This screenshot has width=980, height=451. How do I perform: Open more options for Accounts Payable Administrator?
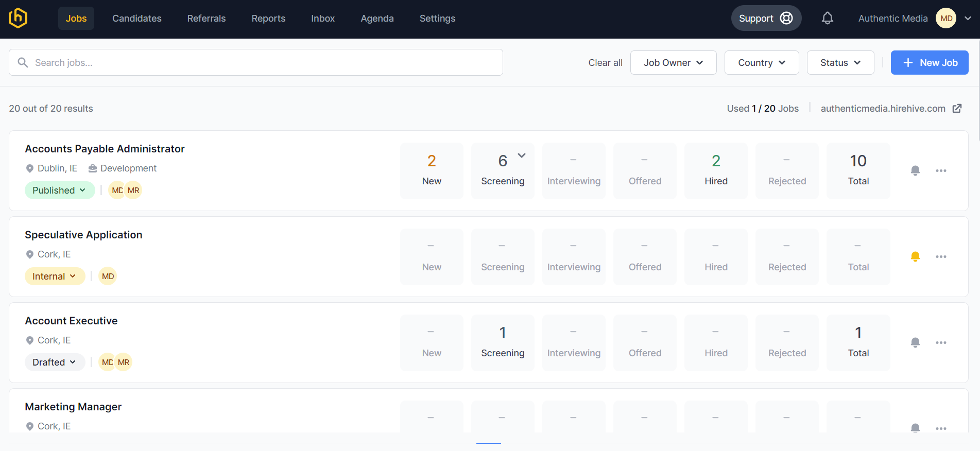(941, 171)
